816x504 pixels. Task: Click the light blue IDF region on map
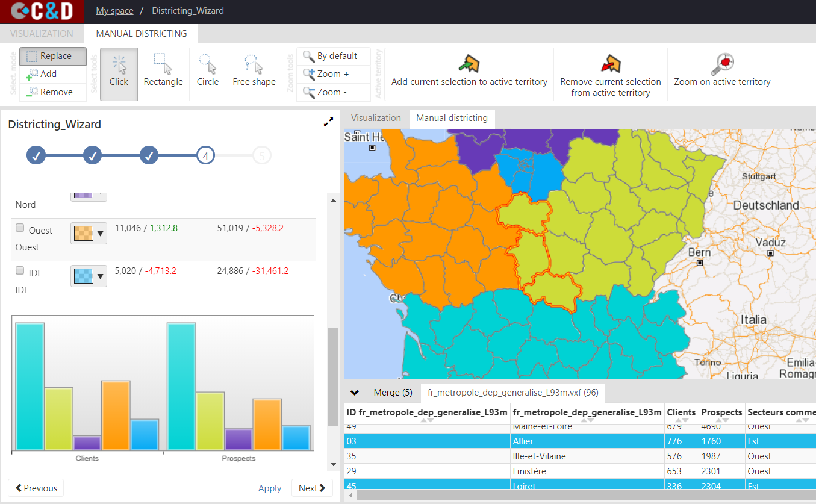pos(530,173)
